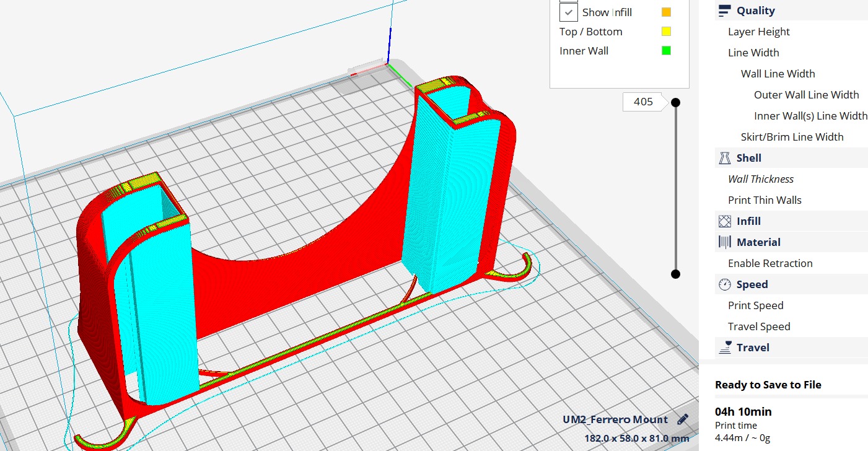Screen dimensions: 868x451
Task: Collapse the Quality settings section
Action: pos(791,11)
